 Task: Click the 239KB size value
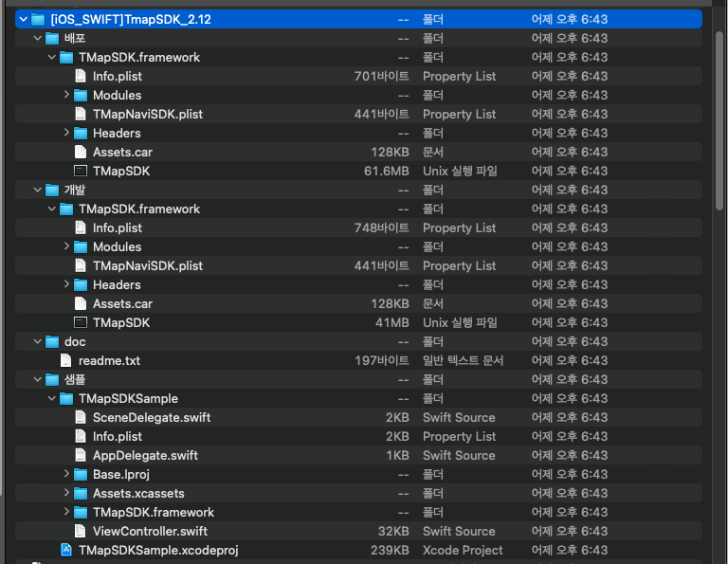390,550
